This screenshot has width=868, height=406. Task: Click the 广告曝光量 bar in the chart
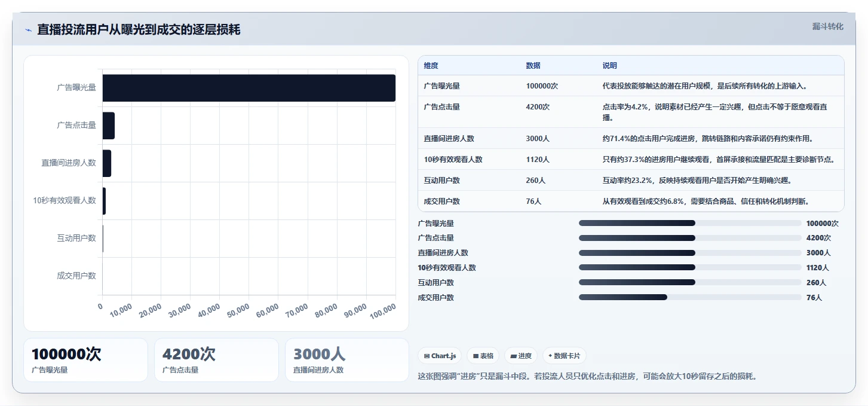(x=249, y=88)
